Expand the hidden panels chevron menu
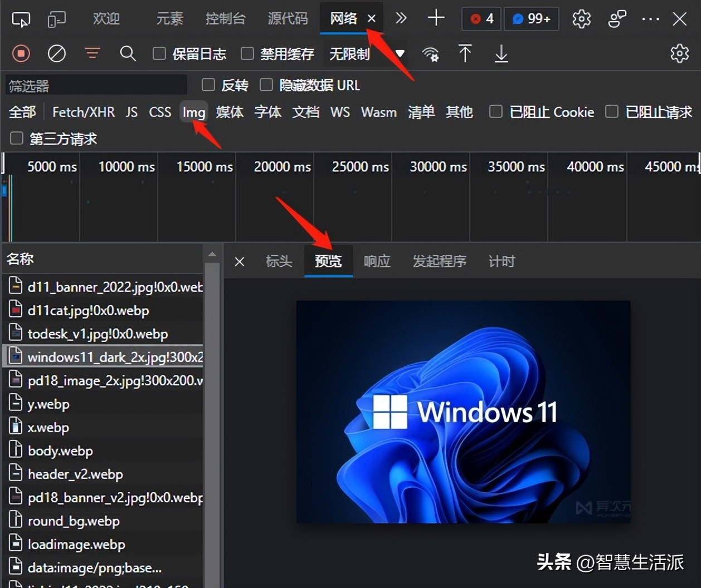The image size is (701, 588). (x=401, y=18)
